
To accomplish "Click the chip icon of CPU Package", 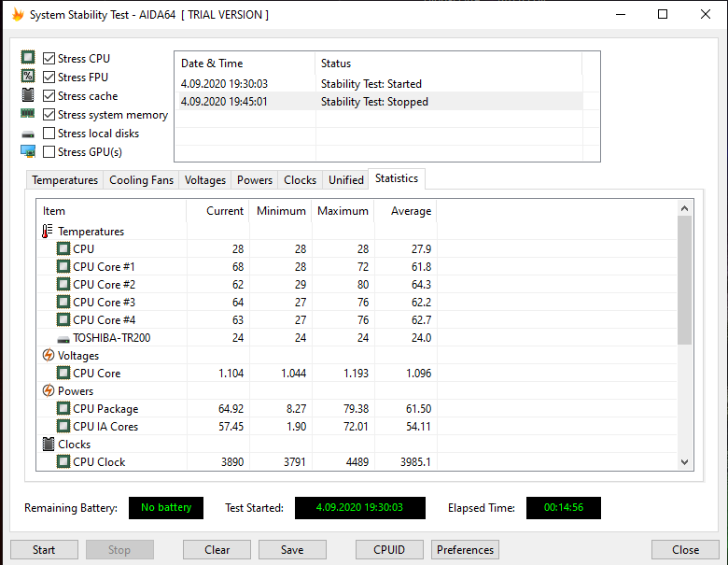I will pyautogui.click(x=63, y=408).
